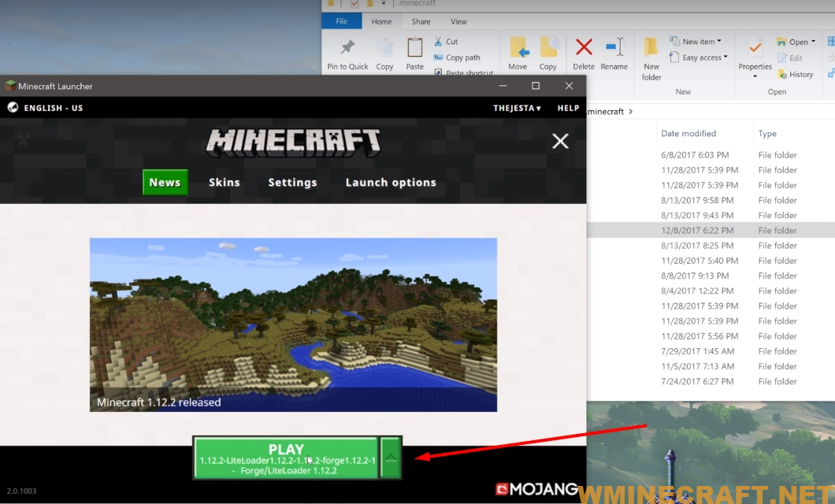Click the launcher version text 2.0.1003
Image resolution: width=835 pixels, height=504 pixels.
point(21,491)
